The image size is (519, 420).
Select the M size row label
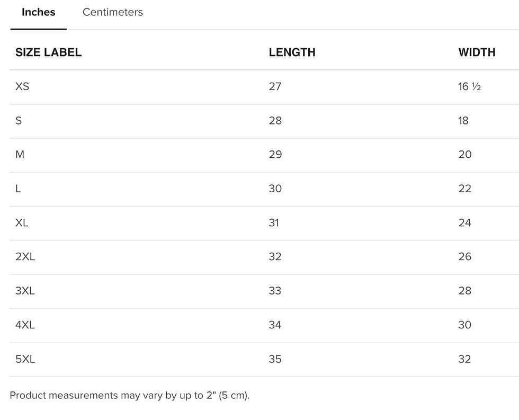(20, 155)
